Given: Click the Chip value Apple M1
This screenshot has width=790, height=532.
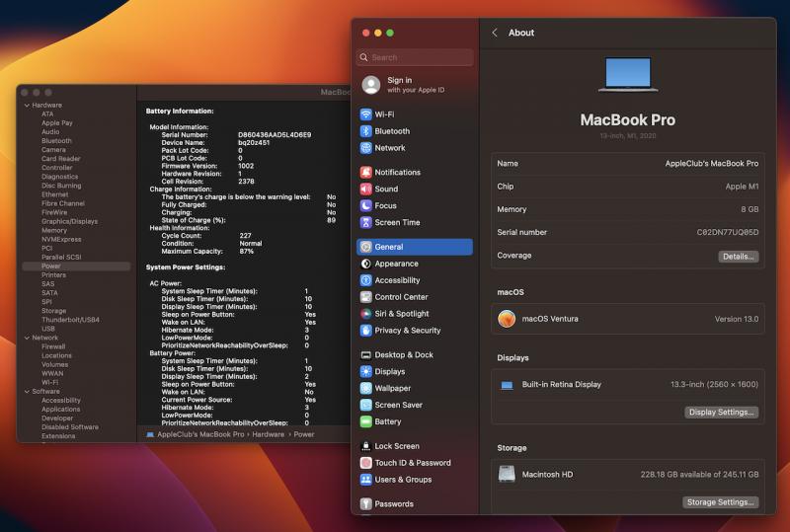Looking at the screenshot, I should point(742,187).
